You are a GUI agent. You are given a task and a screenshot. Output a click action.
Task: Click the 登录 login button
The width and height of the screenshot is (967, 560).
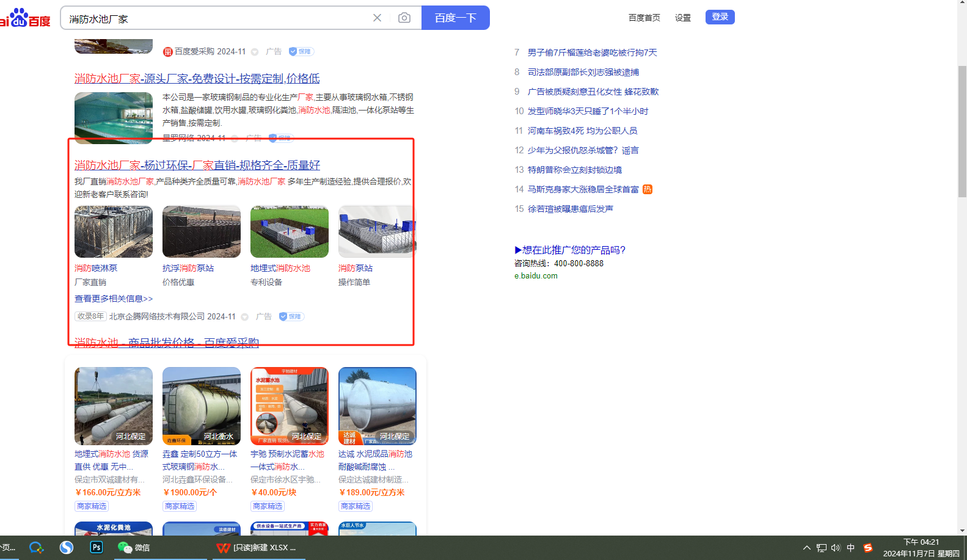click(x=720, y=17)
